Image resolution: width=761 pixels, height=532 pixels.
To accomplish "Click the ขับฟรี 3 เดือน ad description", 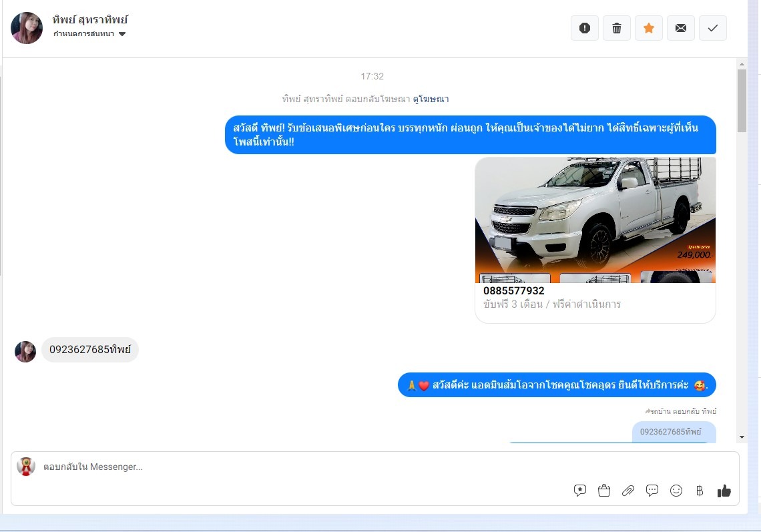I will [552, 304].
